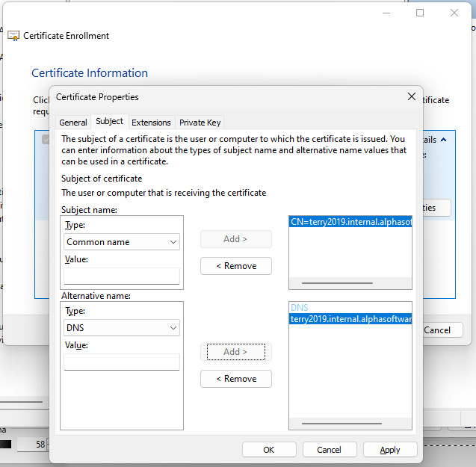Click Add button for Alternative name
This screenshot has height=467, width=476.
coord(236,352)
